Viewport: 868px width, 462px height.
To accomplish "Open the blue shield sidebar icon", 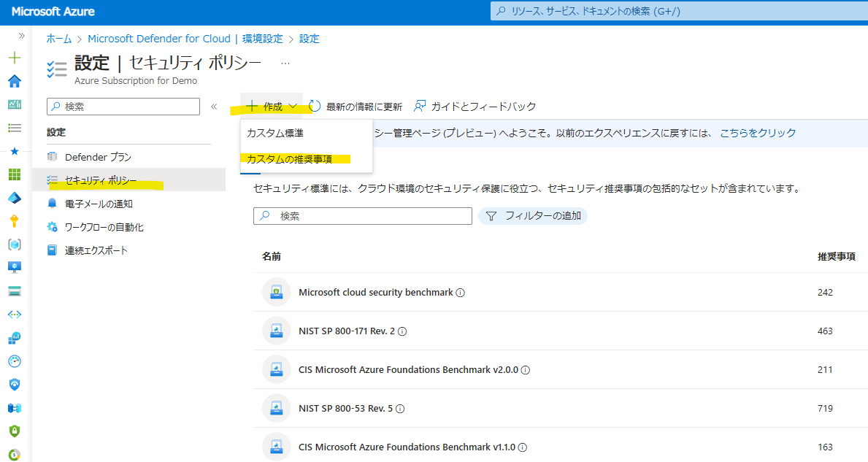I will (x=15, y=385).
